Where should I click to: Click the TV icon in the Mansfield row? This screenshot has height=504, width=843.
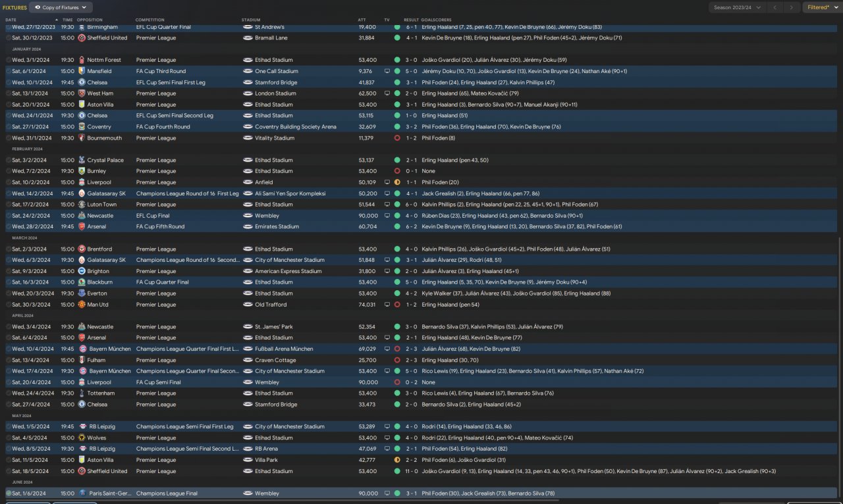387,71
